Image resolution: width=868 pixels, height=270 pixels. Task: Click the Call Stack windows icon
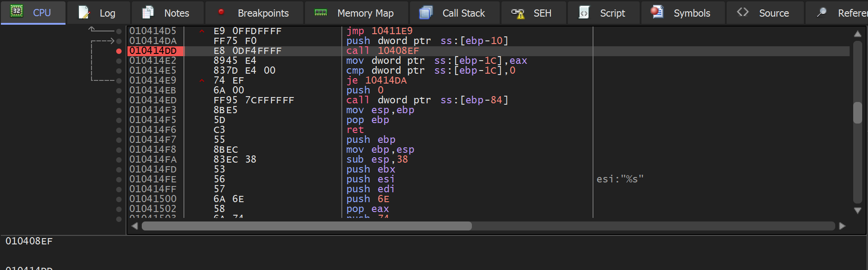(426, 13)
